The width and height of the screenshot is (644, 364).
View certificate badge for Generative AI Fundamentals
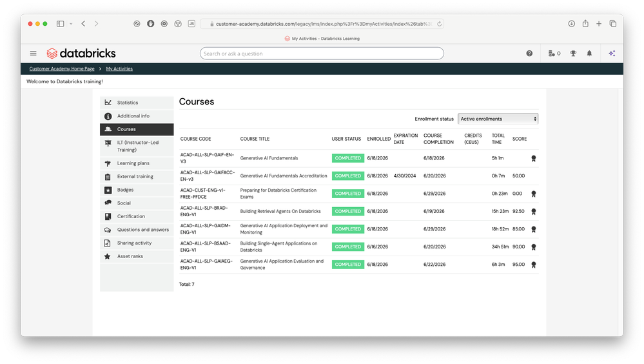[534, 158]
